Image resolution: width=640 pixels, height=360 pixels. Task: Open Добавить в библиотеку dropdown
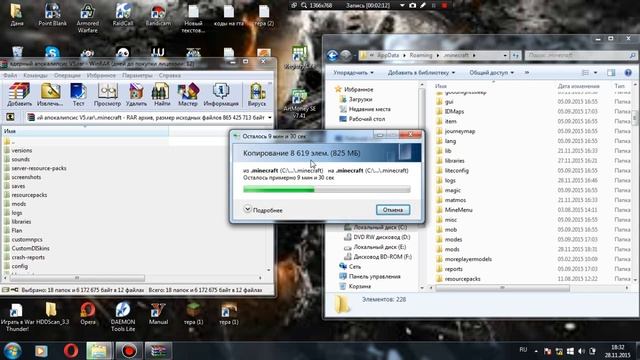pos(421,73)
